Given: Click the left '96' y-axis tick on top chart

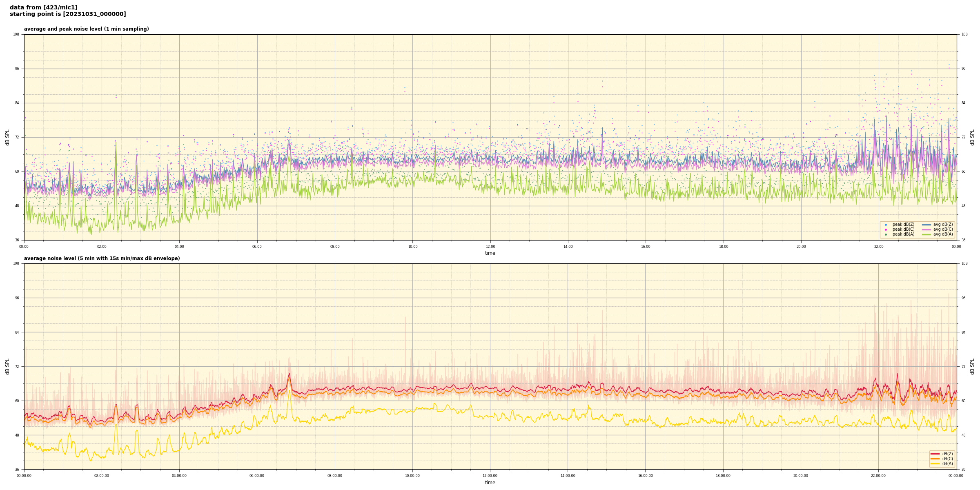Looking at the screenshot, I should [17, 69].
